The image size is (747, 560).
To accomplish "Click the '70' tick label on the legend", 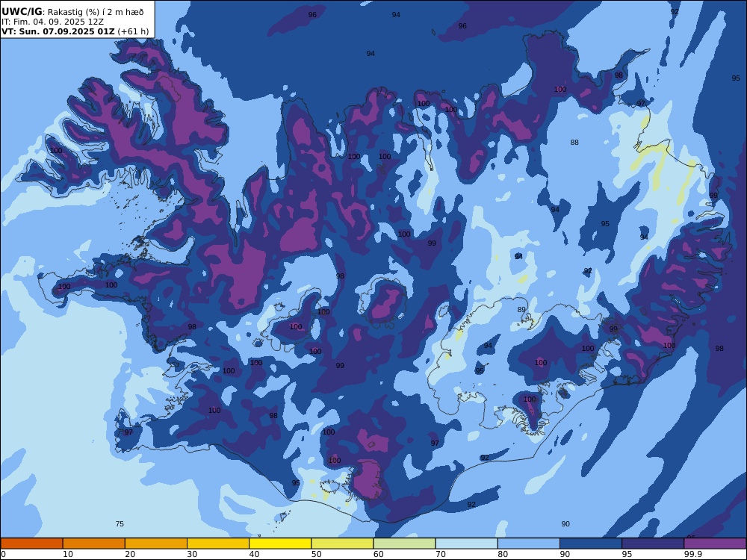I will (x=441, y=554).
